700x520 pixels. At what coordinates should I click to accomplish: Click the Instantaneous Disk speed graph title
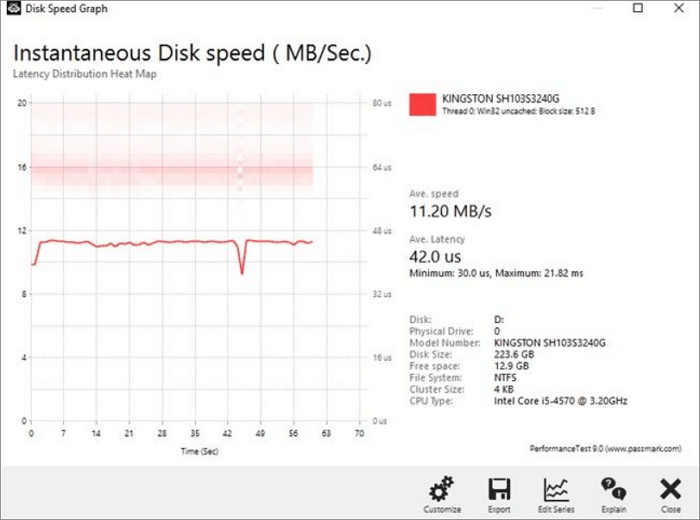point(192,53)
